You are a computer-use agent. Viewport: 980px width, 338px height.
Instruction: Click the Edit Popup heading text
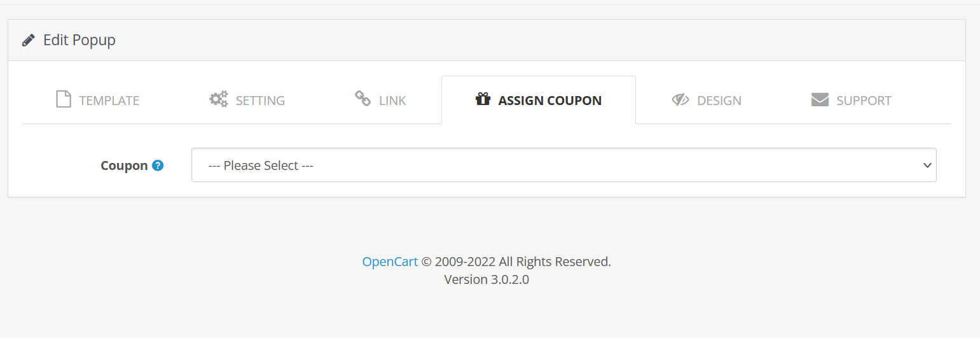pyautogui.click(x=79, y=40)
